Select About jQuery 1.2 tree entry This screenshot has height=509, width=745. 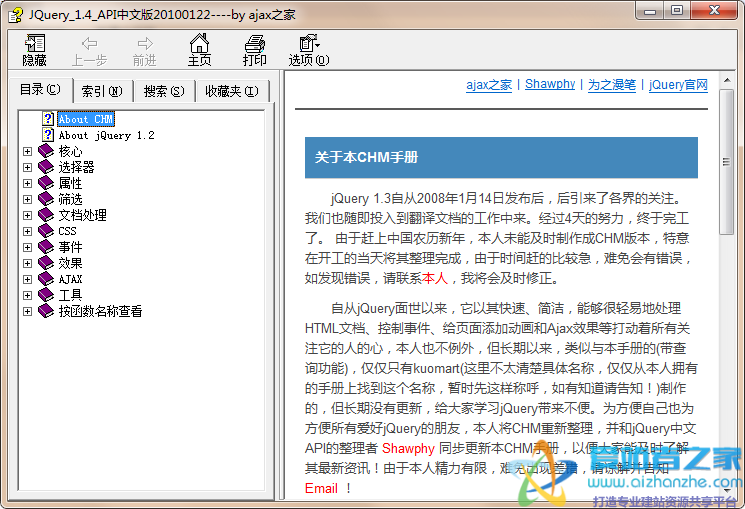pos(106,135)
